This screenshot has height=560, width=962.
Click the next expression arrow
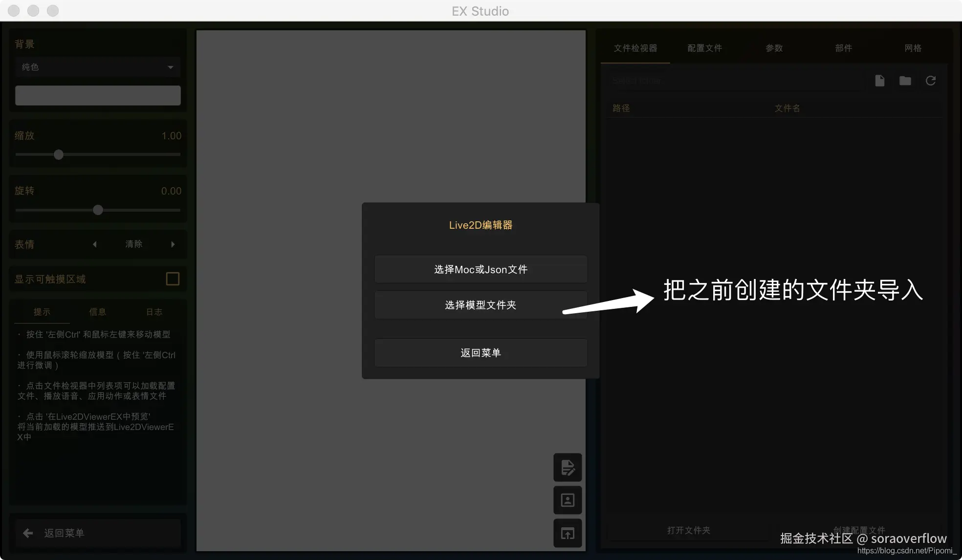pos(173,244)
